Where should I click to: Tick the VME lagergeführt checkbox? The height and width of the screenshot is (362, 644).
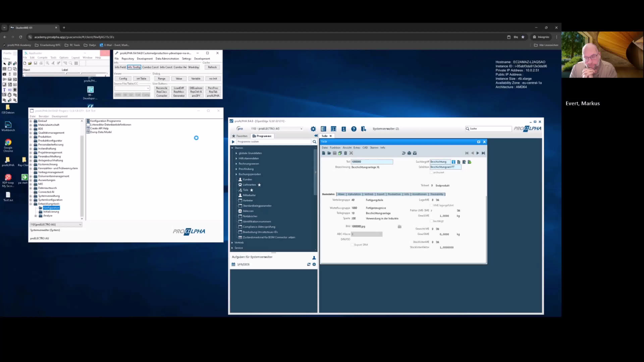pyautogui.click(x=431, y=205)
